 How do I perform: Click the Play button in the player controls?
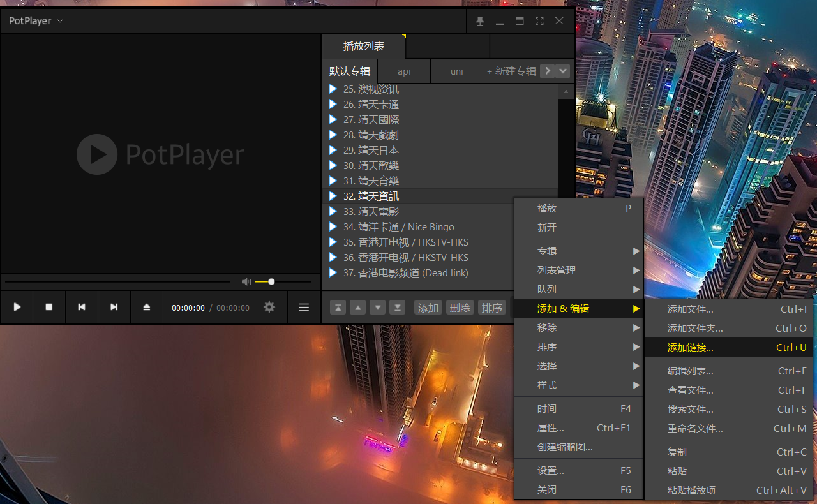point(17,307)
